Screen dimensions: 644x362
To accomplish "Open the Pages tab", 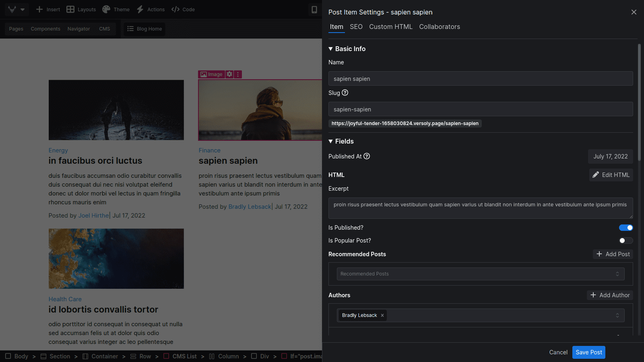I will [16, 29].
